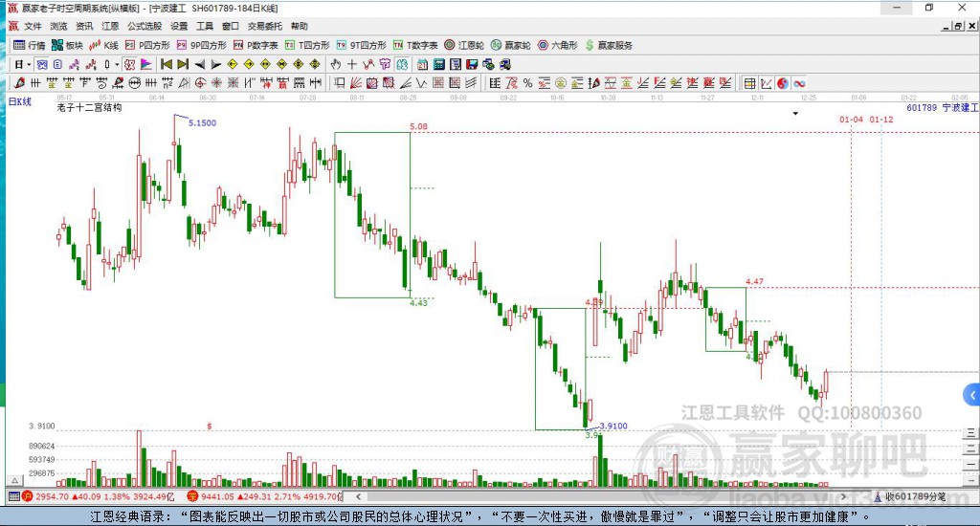
Task: Click the 赢家服务 button
Action: [x=609, y=45]
